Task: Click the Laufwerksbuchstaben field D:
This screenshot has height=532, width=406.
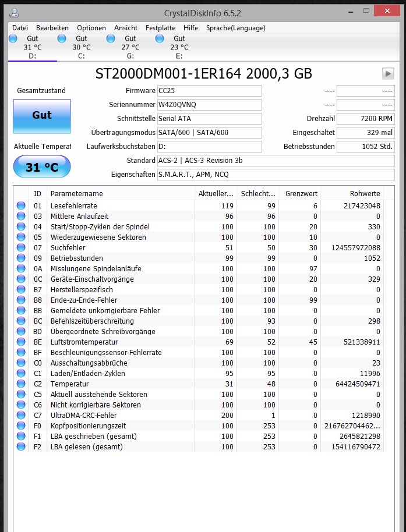Action: [210, 147]
